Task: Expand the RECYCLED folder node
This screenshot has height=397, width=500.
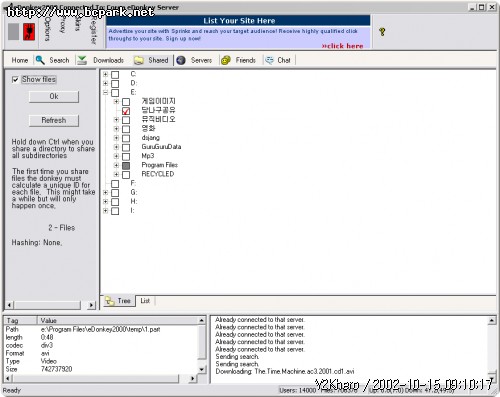Action: (x=116, y=174)
